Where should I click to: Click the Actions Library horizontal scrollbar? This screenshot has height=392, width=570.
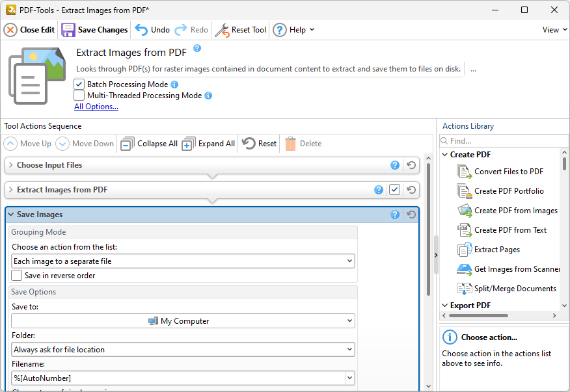[478, 316]
